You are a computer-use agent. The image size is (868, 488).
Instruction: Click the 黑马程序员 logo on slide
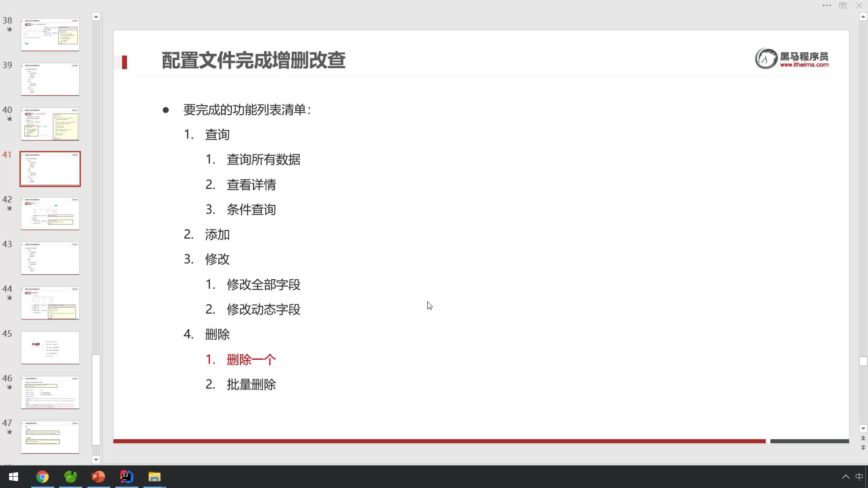point(792,58)
